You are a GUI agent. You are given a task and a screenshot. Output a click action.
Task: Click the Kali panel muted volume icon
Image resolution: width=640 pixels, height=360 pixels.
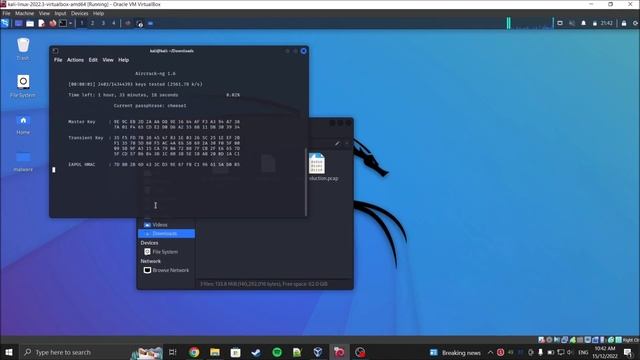pos(571,23)
